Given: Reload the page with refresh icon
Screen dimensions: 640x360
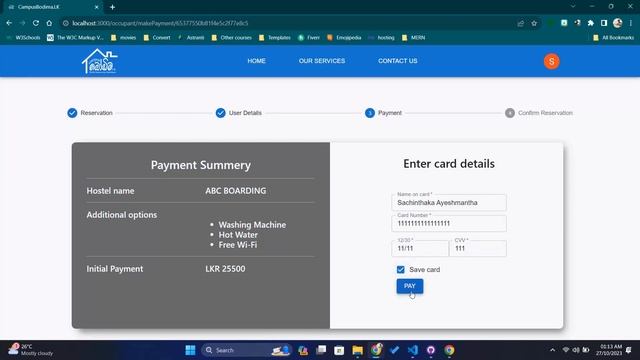Looking at the screenshot, I should [x=36, y=23].
